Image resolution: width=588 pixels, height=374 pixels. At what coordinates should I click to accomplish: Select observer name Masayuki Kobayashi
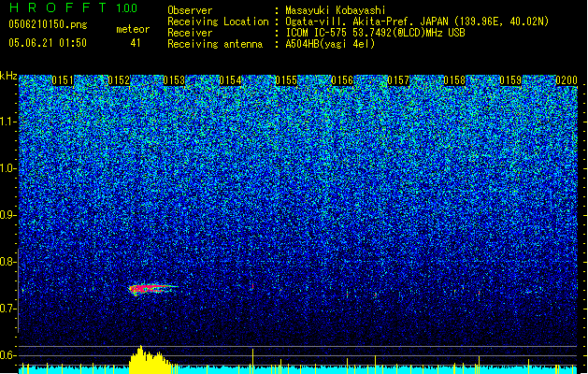[x=336, y=10]
